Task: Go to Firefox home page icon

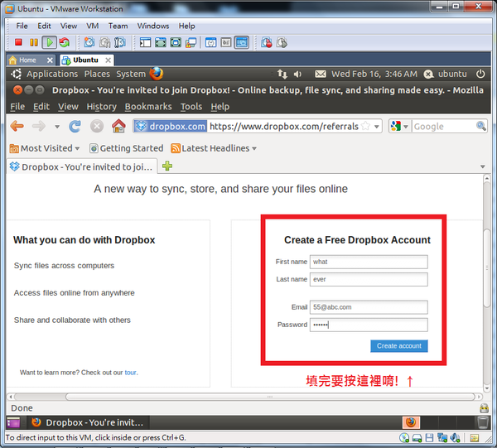Action: coord(118,126)
